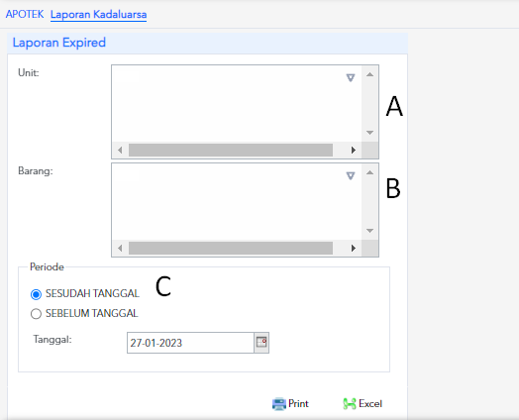Click left arrow of Barang horizontal scrollbar
Viewport: 519px width, 420px height.
coord(120,248)
